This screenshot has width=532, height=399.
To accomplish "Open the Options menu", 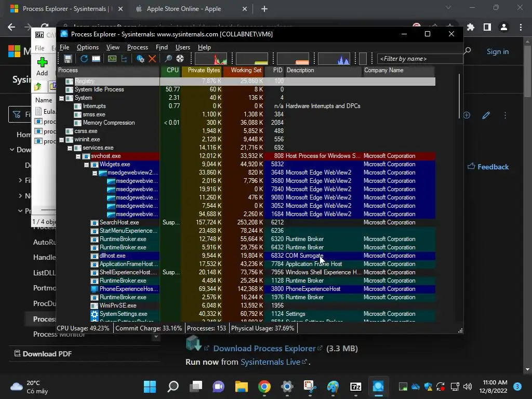I will 87,47.
